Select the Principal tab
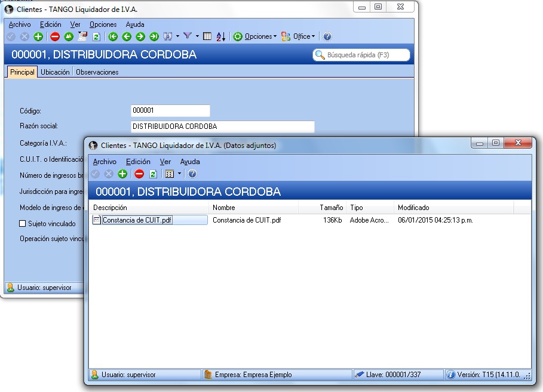Image resolution: width=543 pixels, height=392 pixels. [x=22, y=72]
